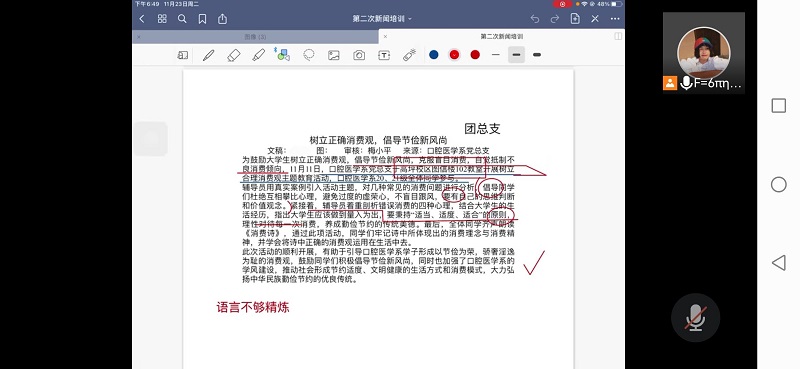Close the 第二次新闻培训 tab
This screenshot has height=369, width=800.
(x=385, y=37)
